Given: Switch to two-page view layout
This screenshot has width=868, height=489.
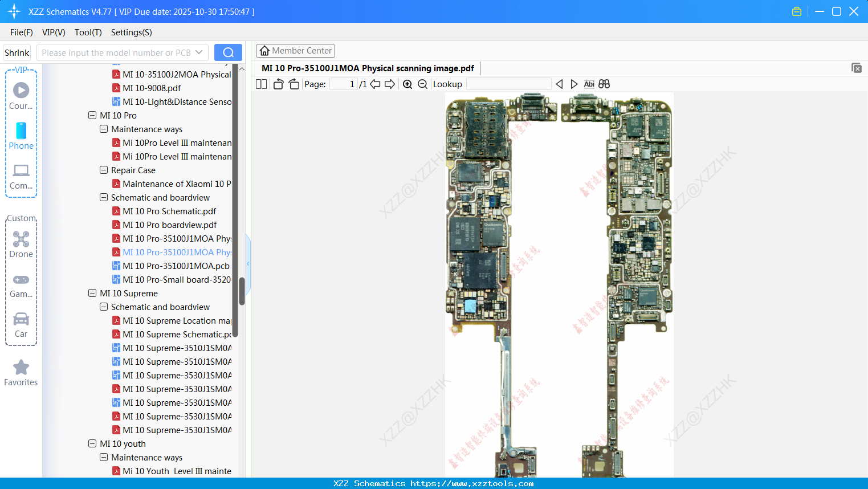Looking at the screenshot, I should tap(260, 84).
